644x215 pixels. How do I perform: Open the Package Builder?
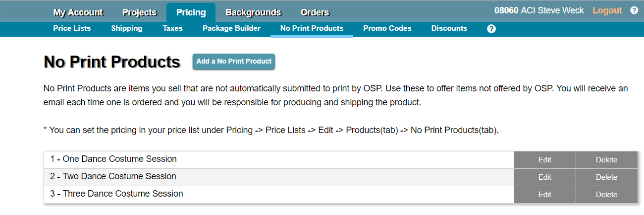tap(231, 28)
